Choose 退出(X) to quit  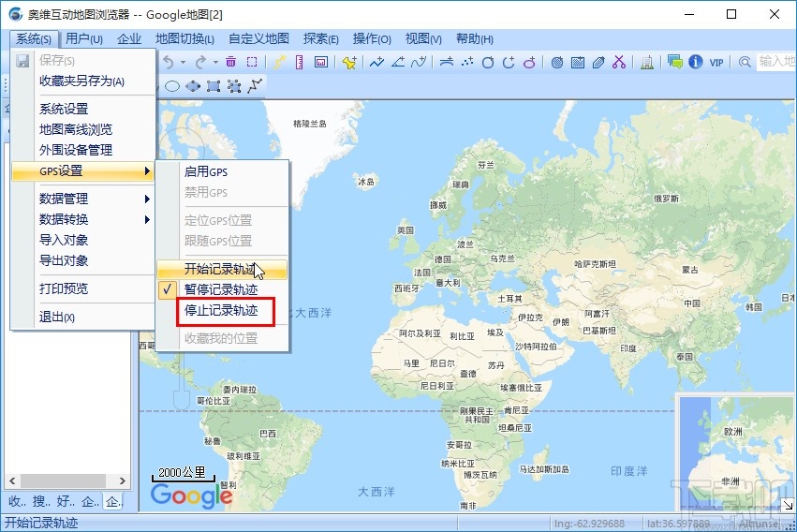[82, 318]
